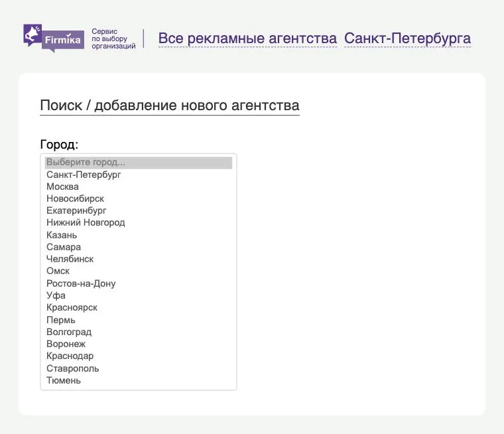Screen dimensions: 504x434
Task: Select the Ростов-на-Дону option
Action: (139, 283)
